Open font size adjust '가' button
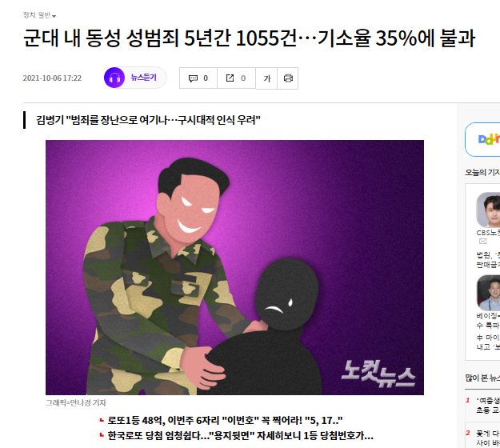 pos(266,78)
